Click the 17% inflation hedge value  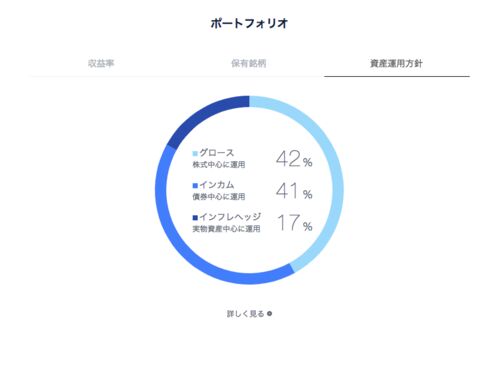click(295, 223)
